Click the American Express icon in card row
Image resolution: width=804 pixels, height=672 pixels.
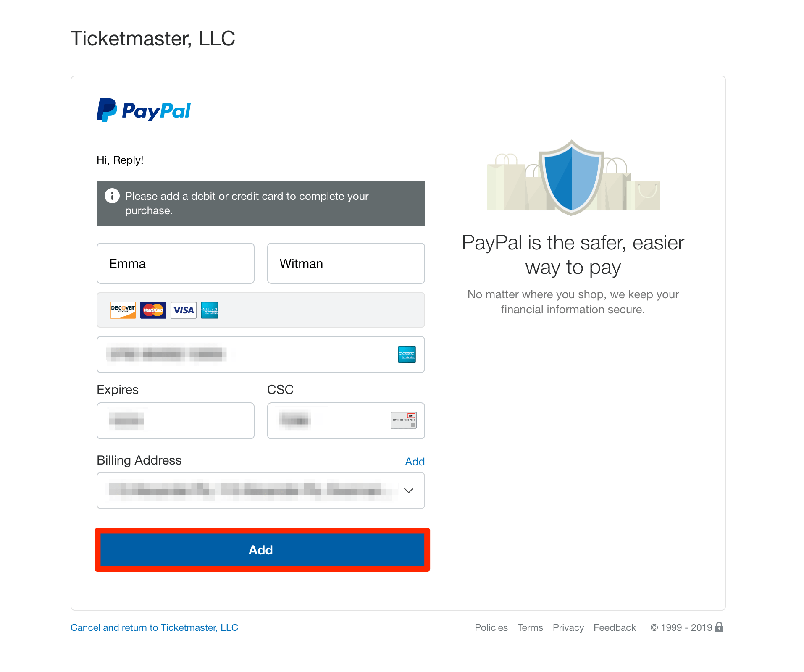point(210,310)
